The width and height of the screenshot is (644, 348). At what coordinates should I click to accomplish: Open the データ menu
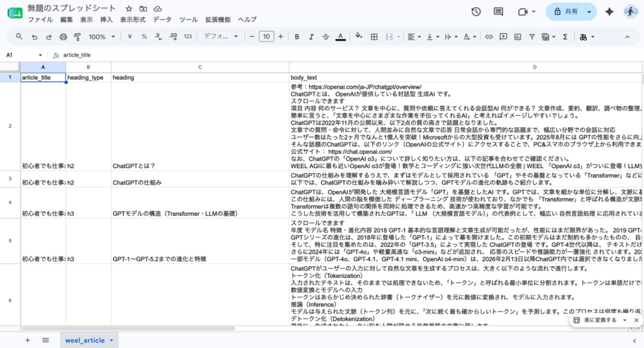(x=162, y=20)
